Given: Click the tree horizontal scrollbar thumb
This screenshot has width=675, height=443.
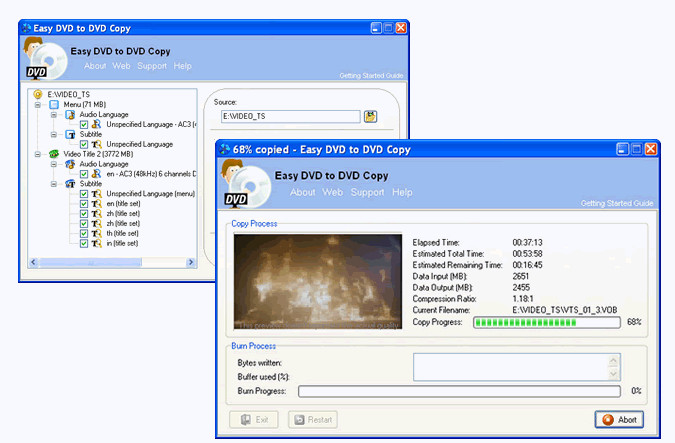Looking at the screenshot, I should click(90, 262).
